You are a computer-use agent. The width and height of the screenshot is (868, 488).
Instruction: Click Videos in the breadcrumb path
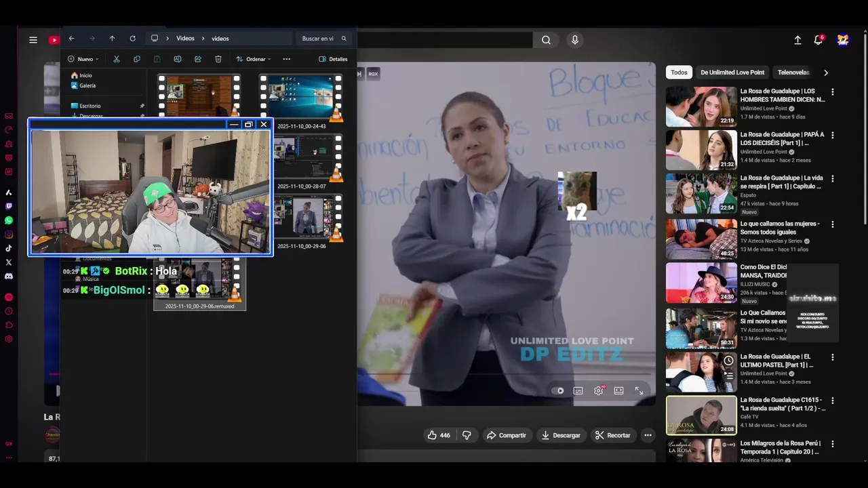tap(185, 39)
